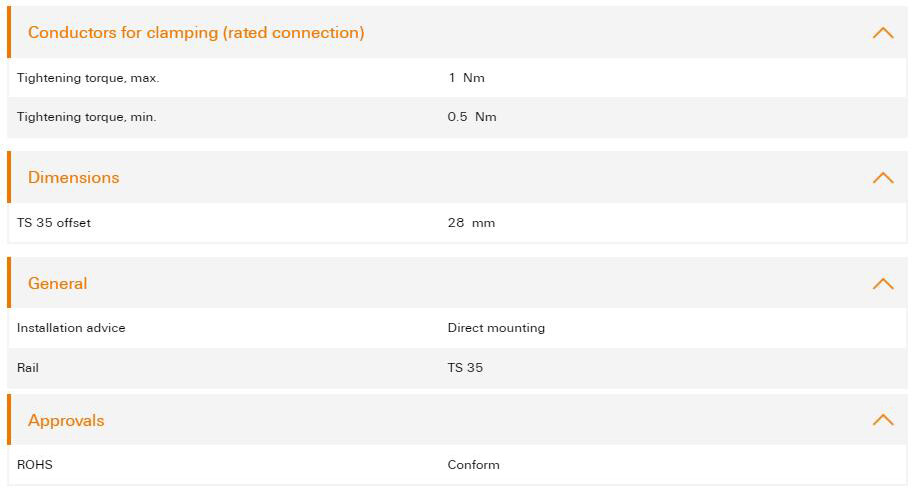Select the 0.5 Nm torque value
This screenshot has height=489, width=915.
pos(472,117)
